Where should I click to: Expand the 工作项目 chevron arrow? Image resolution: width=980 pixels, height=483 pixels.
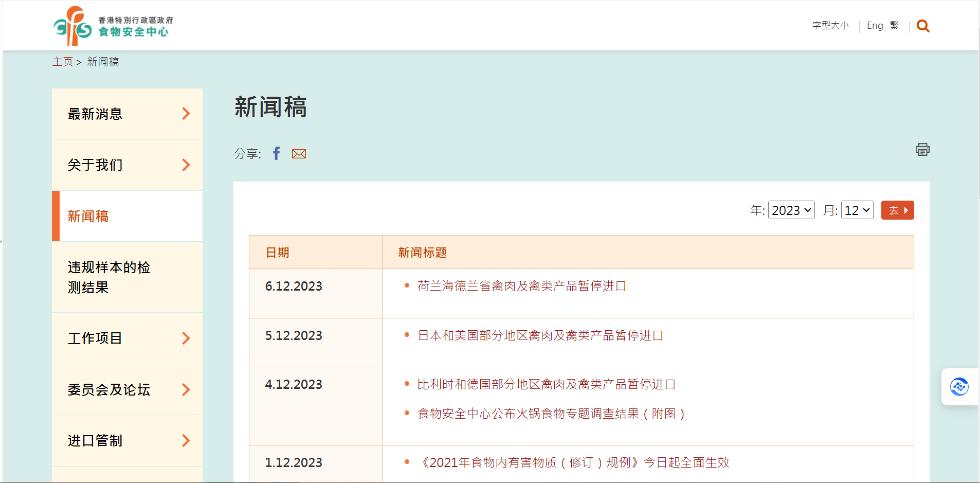(186, 338)
